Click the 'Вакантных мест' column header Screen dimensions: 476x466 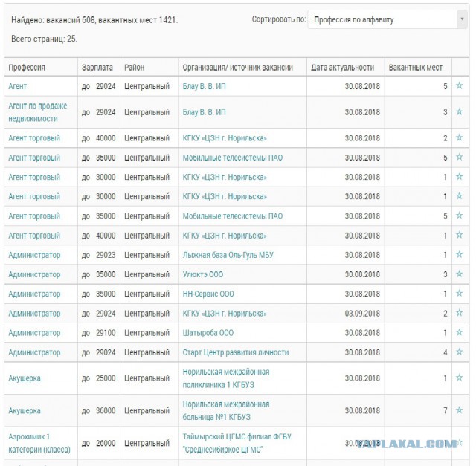pyautogui.click(x=416, y=68)
